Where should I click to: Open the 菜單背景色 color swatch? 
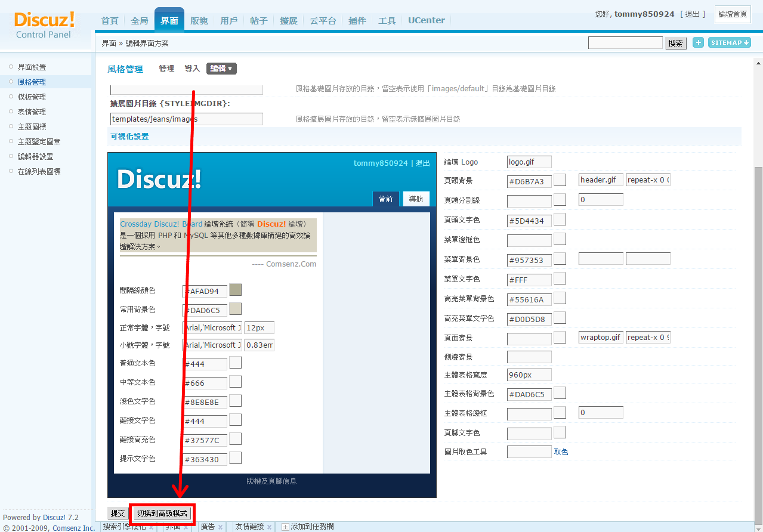click(560, 259)
